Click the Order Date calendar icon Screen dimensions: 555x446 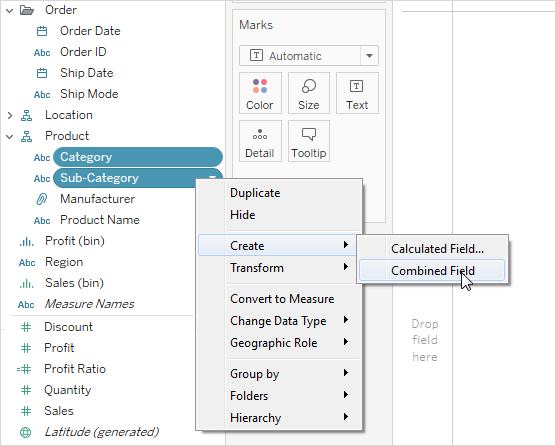(x=42, y=31)
